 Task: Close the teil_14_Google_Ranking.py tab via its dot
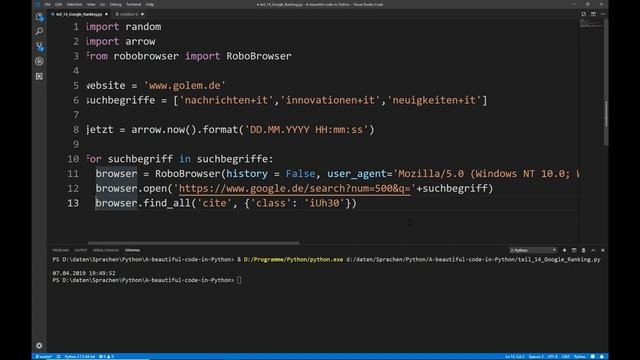(x=106, y=14)
